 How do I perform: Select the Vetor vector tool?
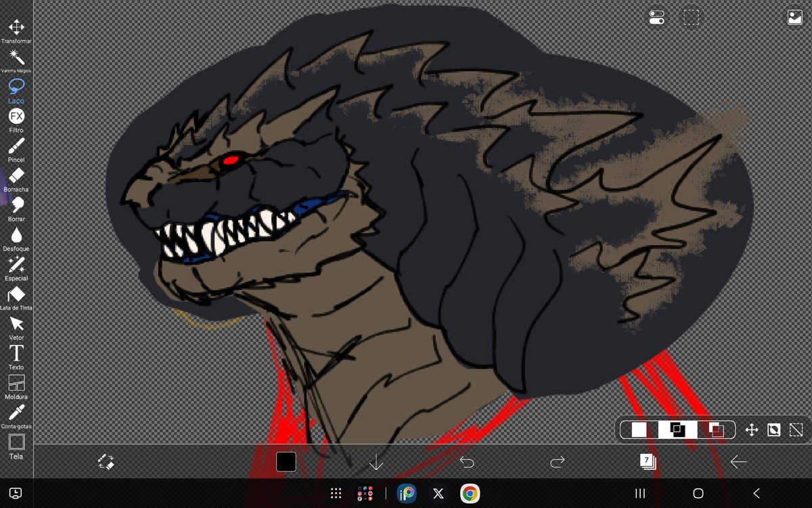[16, 328]
